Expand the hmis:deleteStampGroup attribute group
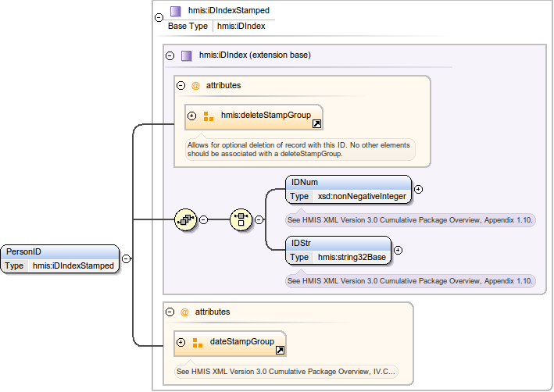The height and width of the screenshot is (392, 554). 191,116
